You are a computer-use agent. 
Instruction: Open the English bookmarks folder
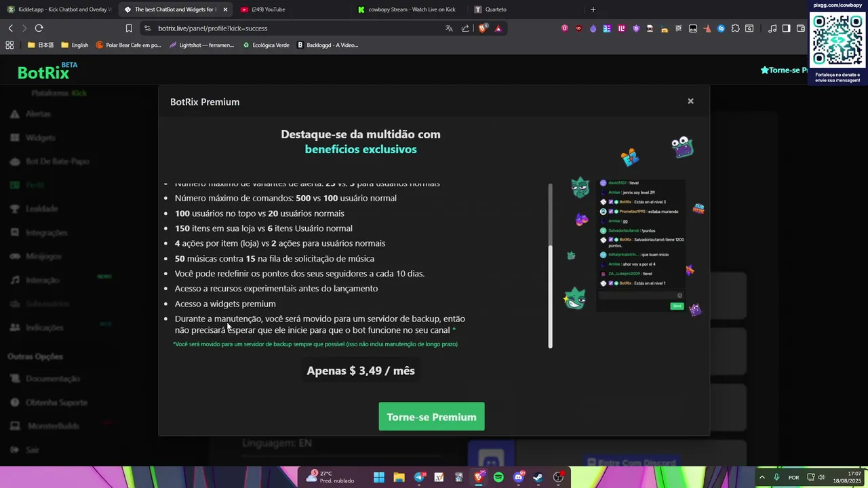click(x=75, y=45)
